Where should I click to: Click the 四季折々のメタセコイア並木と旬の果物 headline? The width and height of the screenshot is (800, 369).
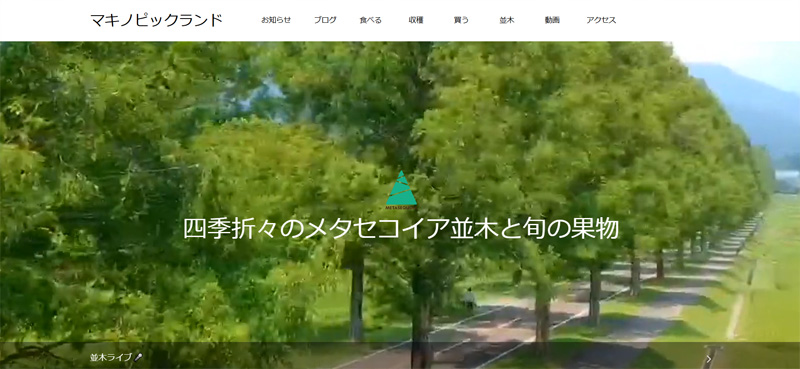(x=401, y=229)
